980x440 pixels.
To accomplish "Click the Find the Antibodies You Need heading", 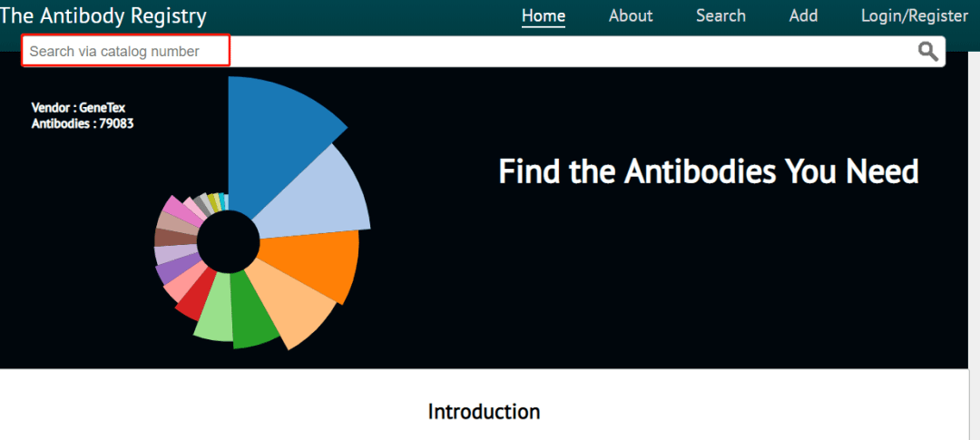I will (709, 171).
